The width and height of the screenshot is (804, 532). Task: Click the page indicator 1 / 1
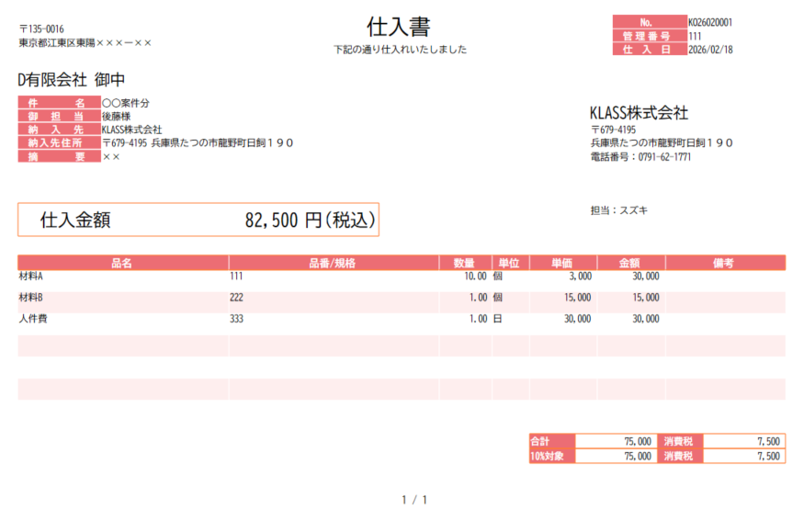[414, 500]
